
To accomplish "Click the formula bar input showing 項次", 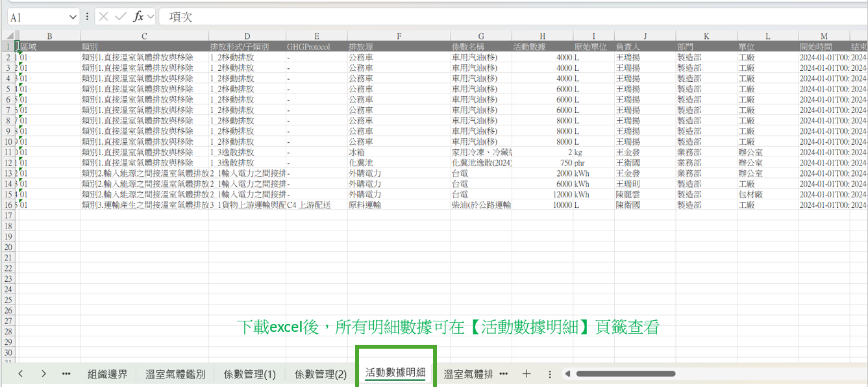I will (506, 17).
